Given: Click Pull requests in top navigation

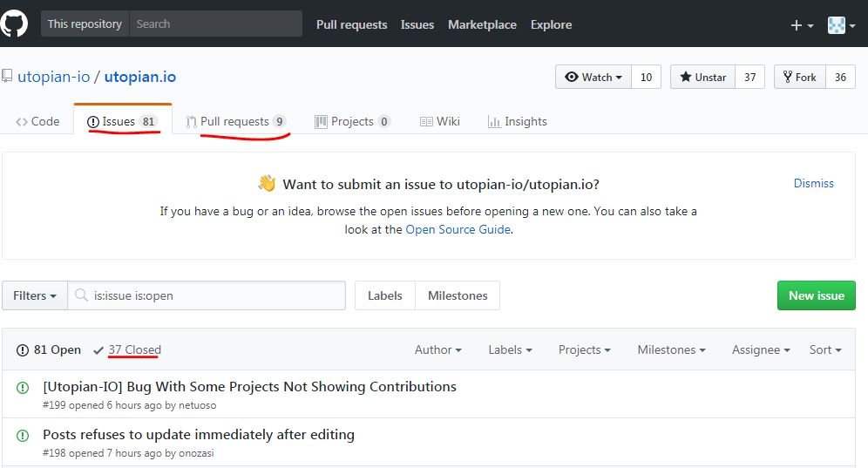Looking at the screenshot, I should [x=351, y=24].
